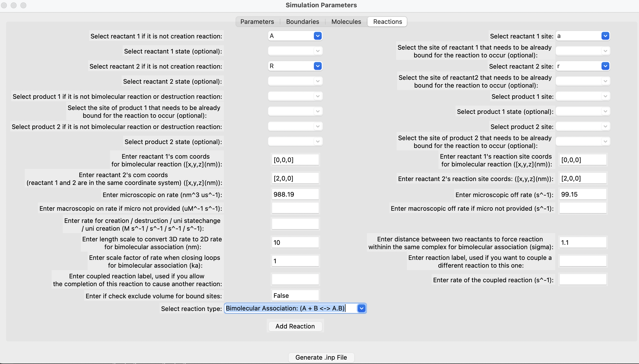
Task: Open the Molecules tab
Action: click(x=346, y=21)
